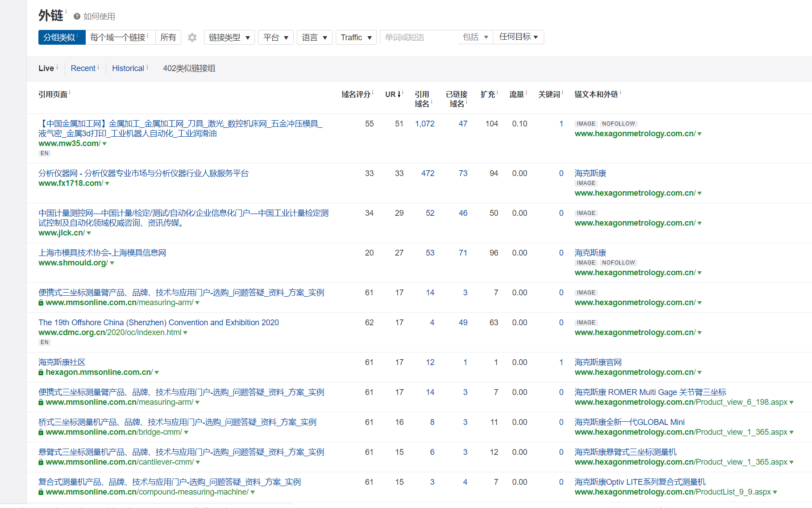Open the www.mmsonline.com.cn/bridge-cmm/ link

point(114,432)
